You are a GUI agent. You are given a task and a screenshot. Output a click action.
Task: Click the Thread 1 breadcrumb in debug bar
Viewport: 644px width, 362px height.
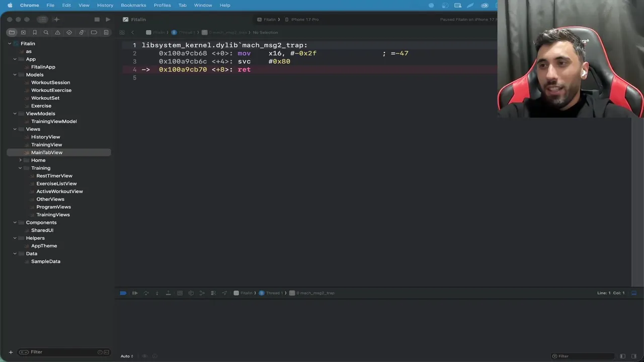271,293
